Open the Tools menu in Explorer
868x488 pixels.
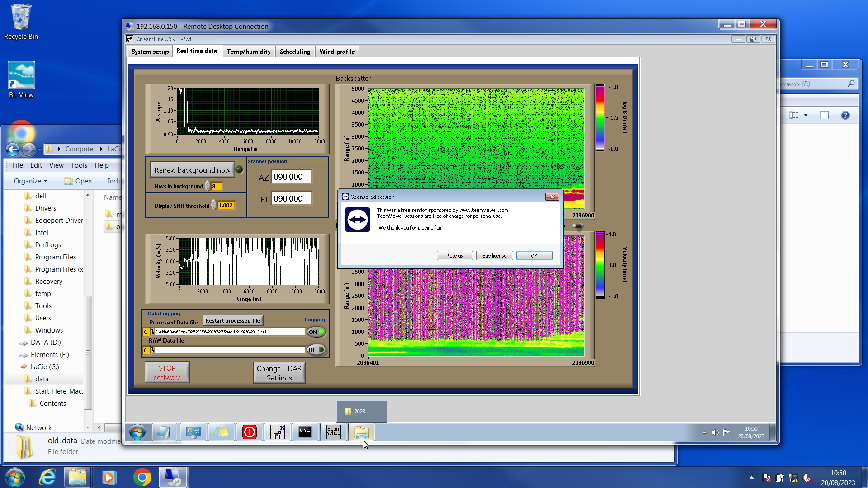click(79, 165)
